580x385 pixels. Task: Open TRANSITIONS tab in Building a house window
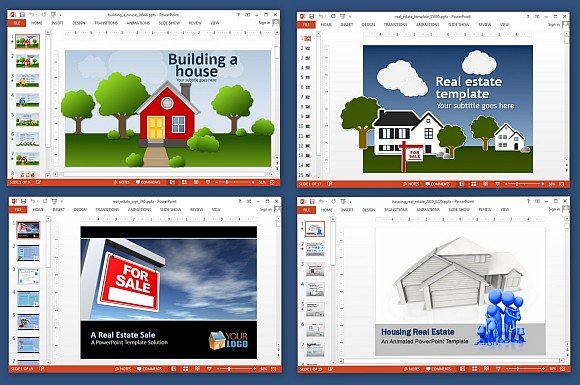(x=106, y=23)
